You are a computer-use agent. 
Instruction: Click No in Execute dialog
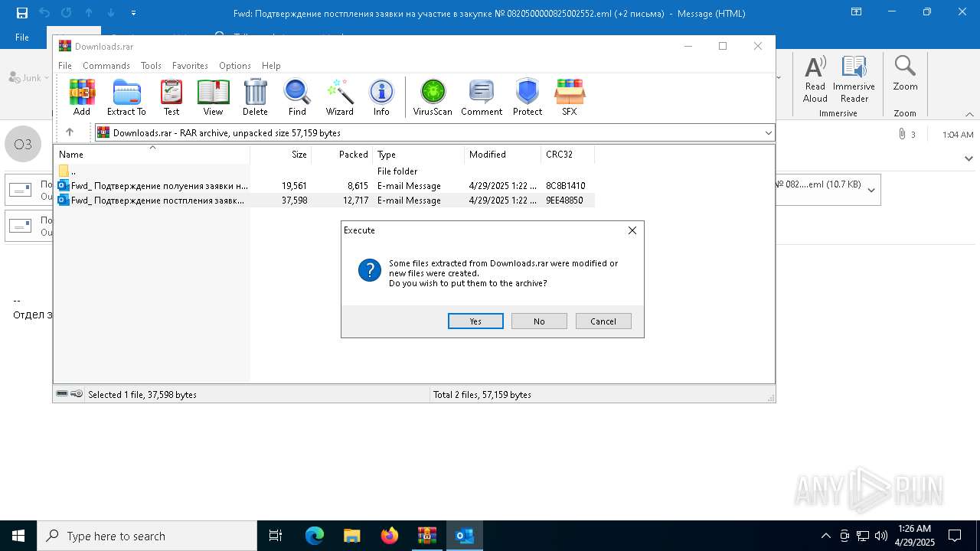539,321
